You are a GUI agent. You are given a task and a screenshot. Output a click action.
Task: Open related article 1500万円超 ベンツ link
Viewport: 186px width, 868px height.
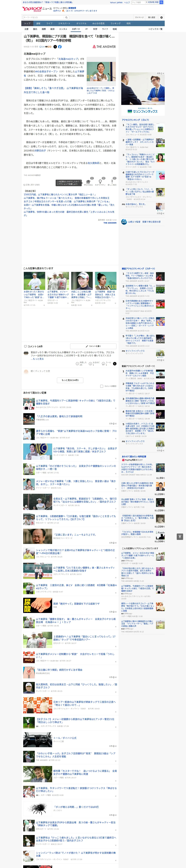tap(59, 194)
